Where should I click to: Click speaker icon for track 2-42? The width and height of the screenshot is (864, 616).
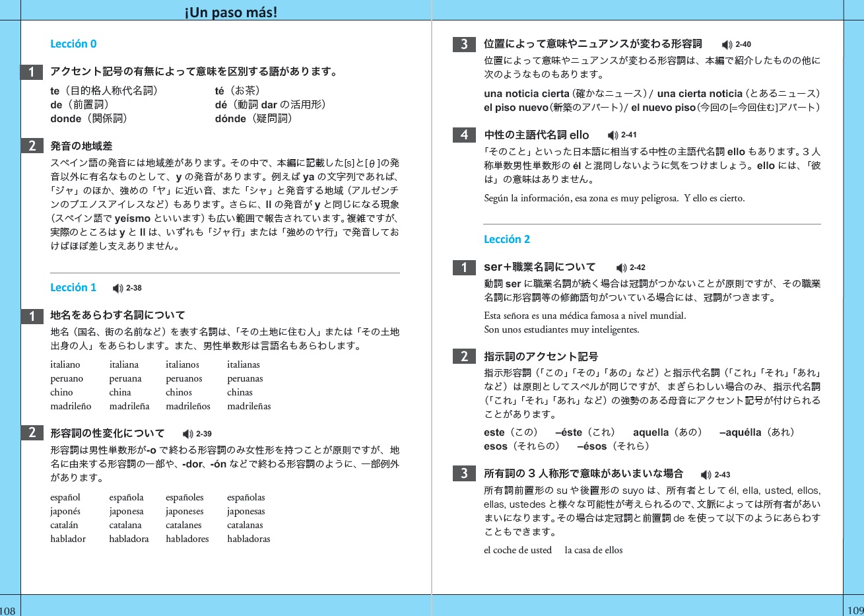(622, 268)
